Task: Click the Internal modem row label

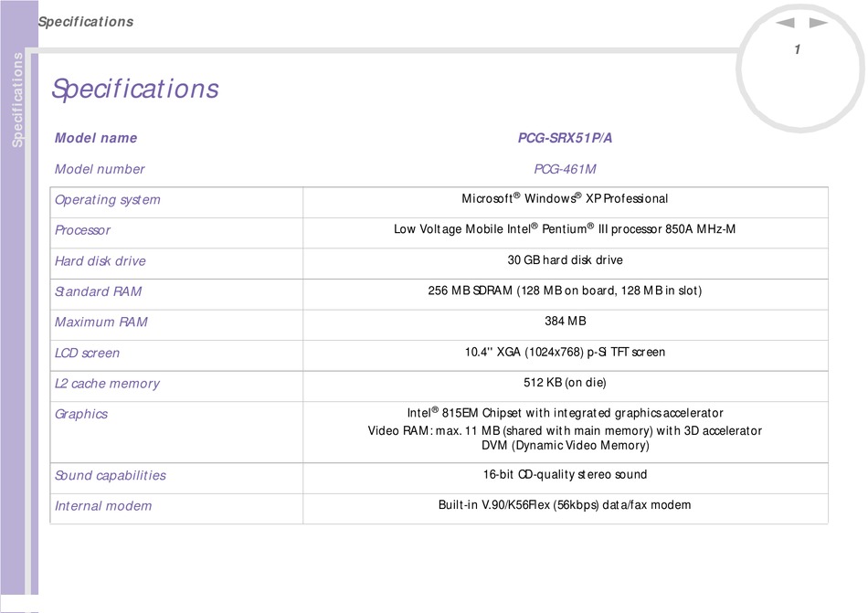Action: point(103,506)
